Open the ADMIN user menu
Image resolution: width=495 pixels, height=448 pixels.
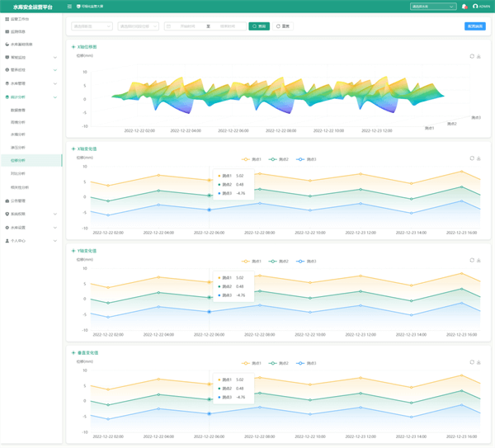point(481,7)
